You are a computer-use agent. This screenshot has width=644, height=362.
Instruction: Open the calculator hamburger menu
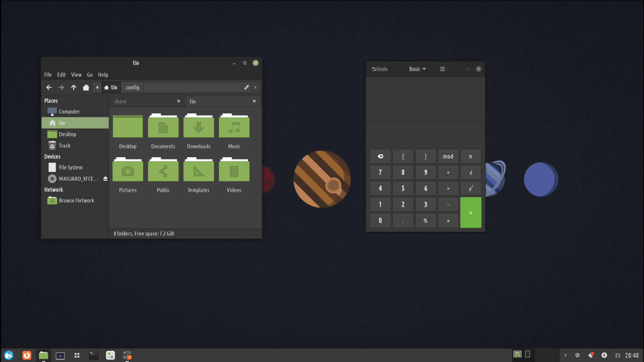pos(442,69)
